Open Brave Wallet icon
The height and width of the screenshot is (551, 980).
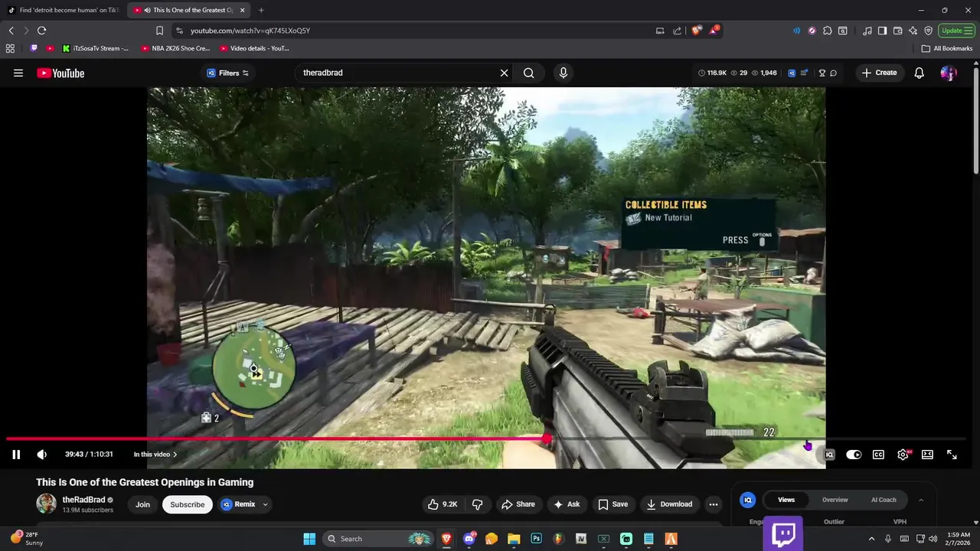[x=897, y=31]
